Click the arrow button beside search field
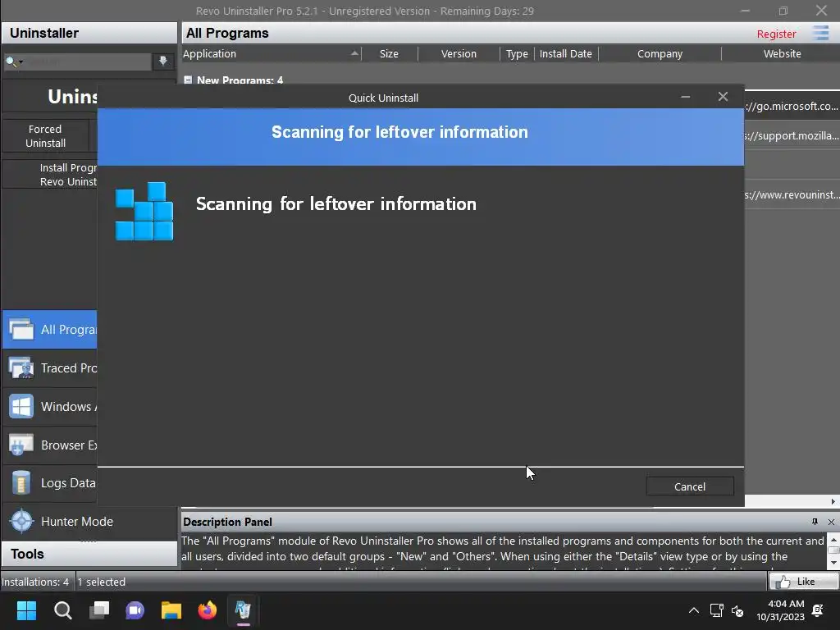This screenshot has height=630, width=840. click(x=163, y=62)
